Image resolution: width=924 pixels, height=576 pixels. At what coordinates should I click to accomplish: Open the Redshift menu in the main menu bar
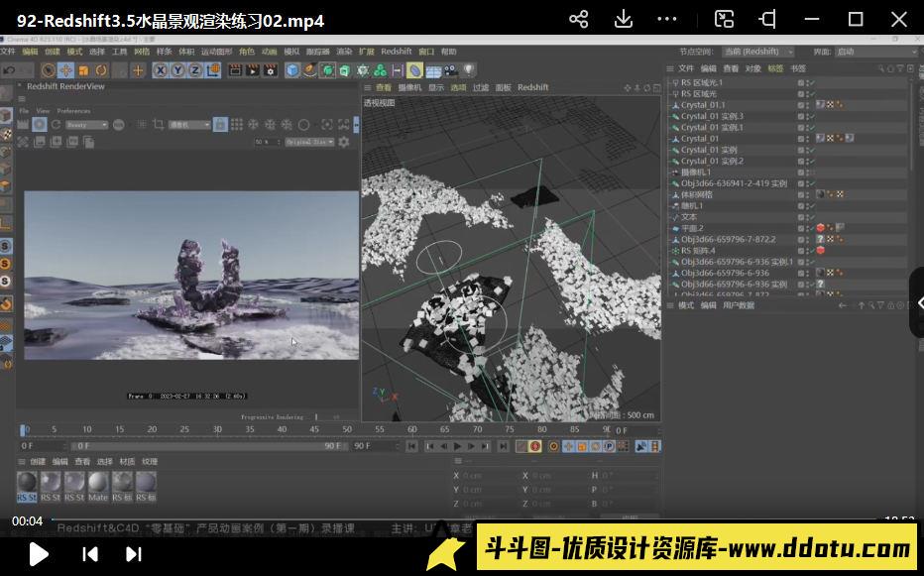tap(396, 52)
